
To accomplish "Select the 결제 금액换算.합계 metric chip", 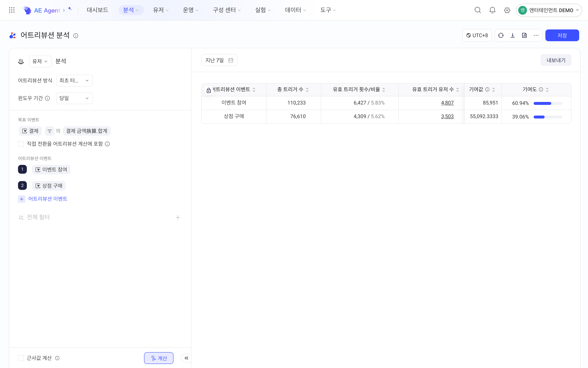I will point(87,131).
